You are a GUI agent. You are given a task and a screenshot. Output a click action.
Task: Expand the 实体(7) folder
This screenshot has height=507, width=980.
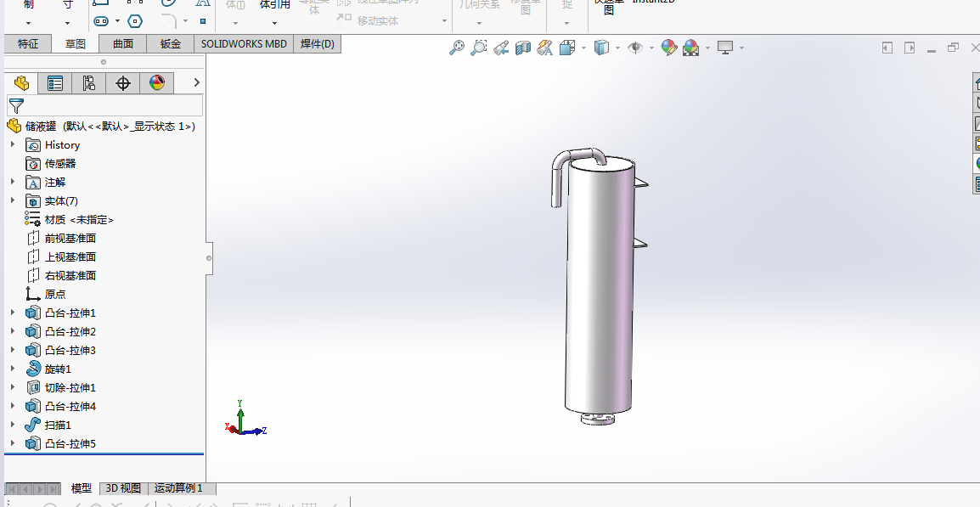tap(13, 200)
